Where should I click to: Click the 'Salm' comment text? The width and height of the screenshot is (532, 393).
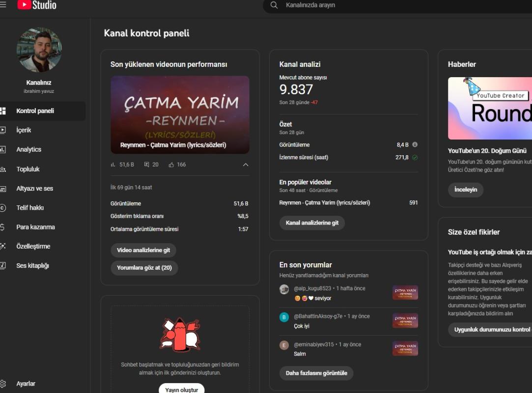(300, 354)
